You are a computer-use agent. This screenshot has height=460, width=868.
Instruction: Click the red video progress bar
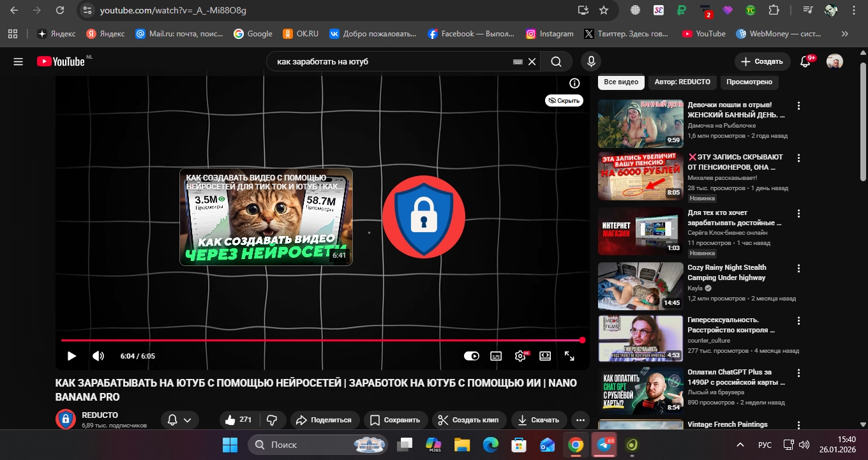pos(319,340)
